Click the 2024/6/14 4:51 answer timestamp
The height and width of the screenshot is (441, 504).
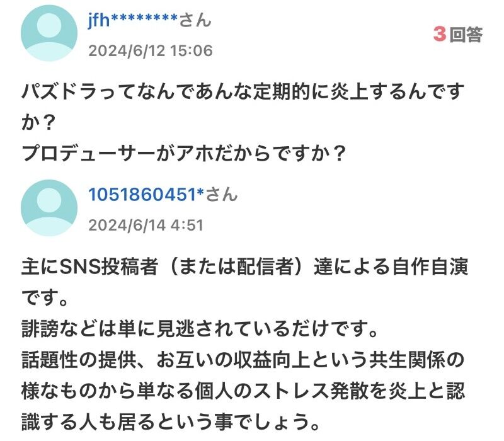coord(146,225)
